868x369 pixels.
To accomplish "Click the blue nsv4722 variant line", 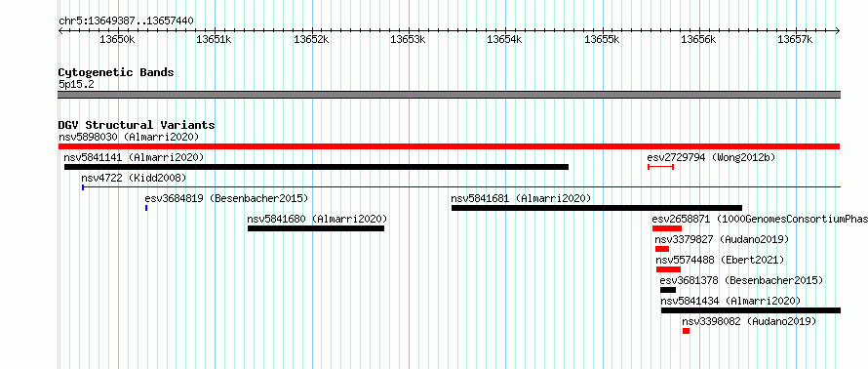I will [x=461, y=187].
